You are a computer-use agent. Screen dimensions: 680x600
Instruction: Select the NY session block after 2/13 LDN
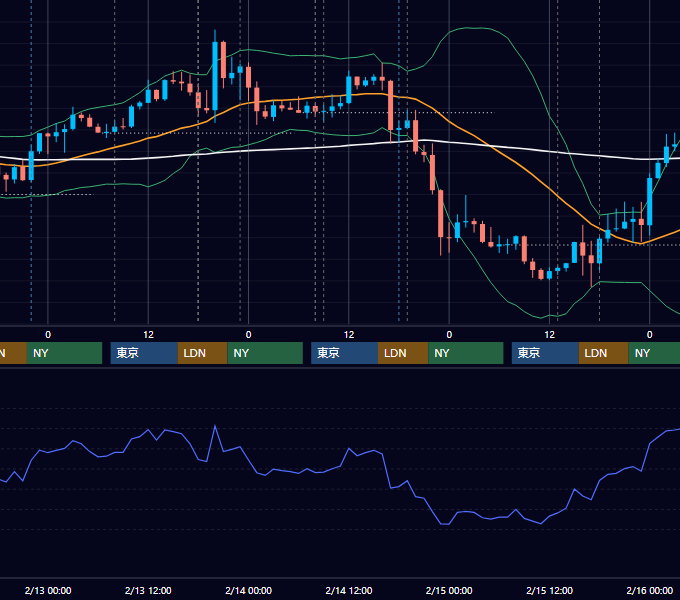click(x=265, y=353)
